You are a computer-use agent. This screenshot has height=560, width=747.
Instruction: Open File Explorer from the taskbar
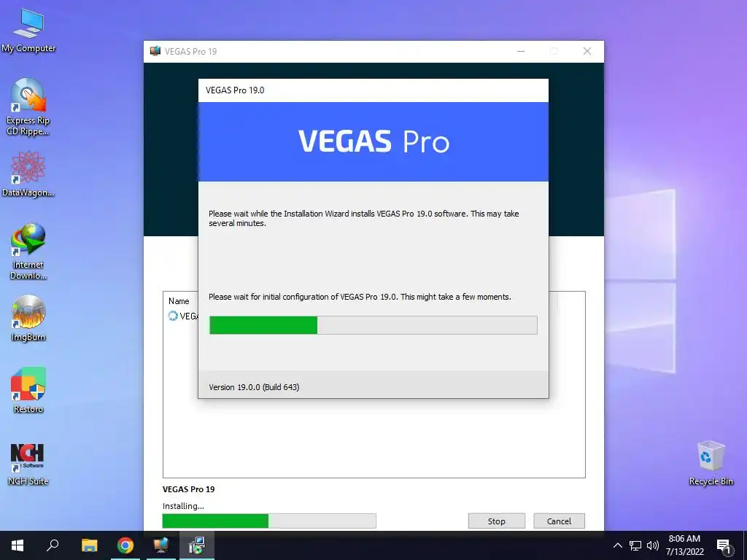pyautogui.click(x=89, y=545)
